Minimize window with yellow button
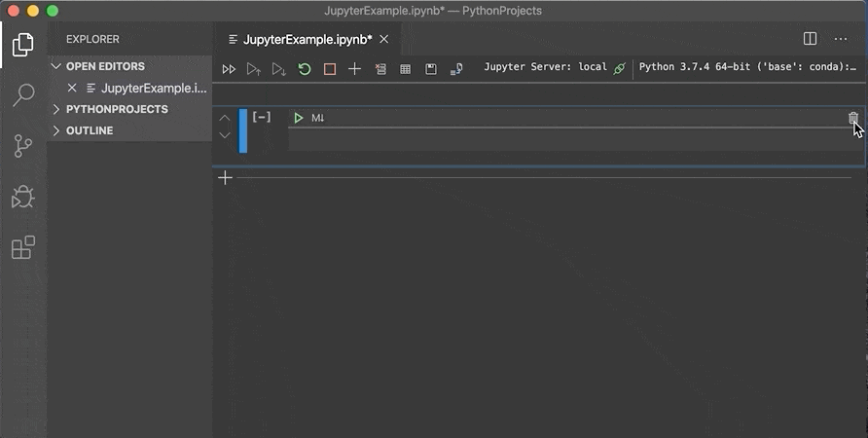The width and height of the screenshot is (868, 438). coord(33,11)
